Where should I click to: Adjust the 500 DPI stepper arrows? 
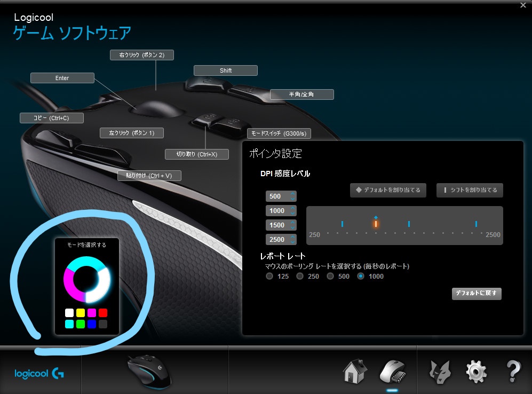tap(292, 196)
